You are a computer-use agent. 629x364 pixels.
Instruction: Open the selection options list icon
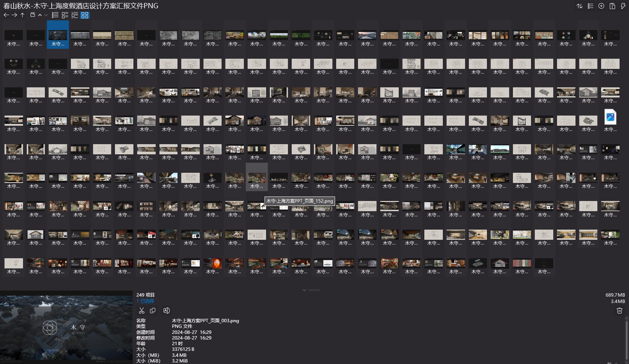[591, 6]
